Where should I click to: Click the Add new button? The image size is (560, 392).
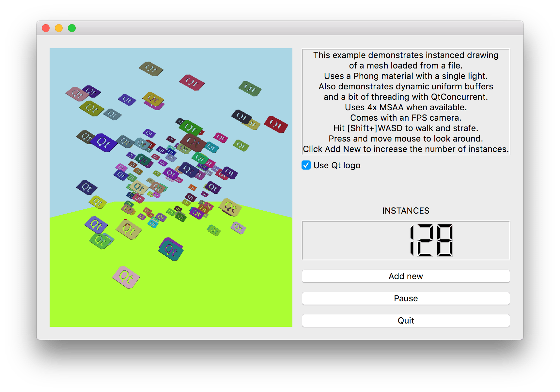click(406, 276)
